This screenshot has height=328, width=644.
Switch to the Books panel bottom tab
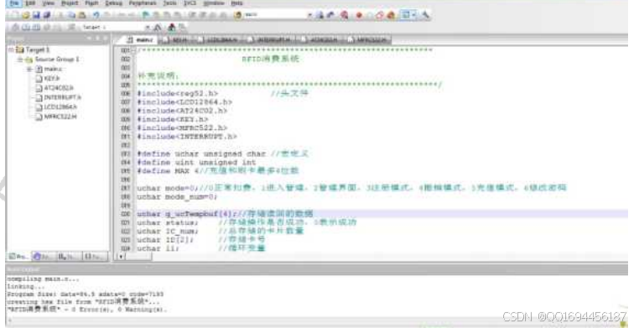pyautogui.click(x=43, y=257)
